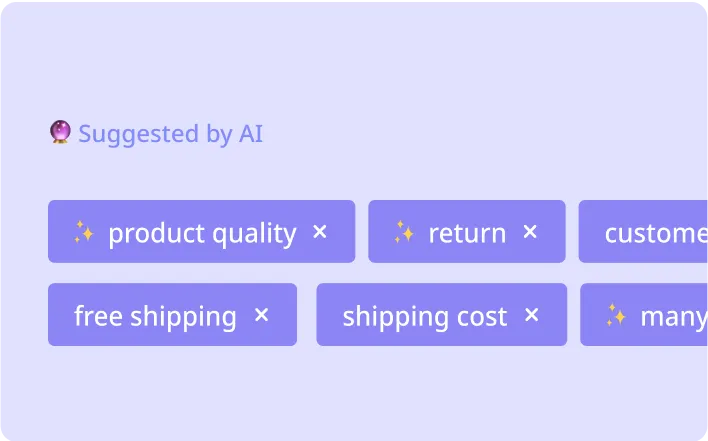Delete the shipping cost tag
This screenshot has width=708, height=441.
[532, 315]
